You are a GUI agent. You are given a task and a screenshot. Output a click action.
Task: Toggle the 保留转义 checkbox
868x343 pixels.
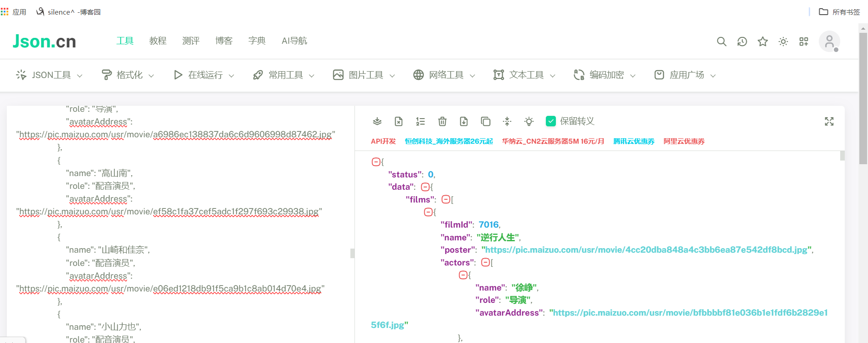(551, 121)
